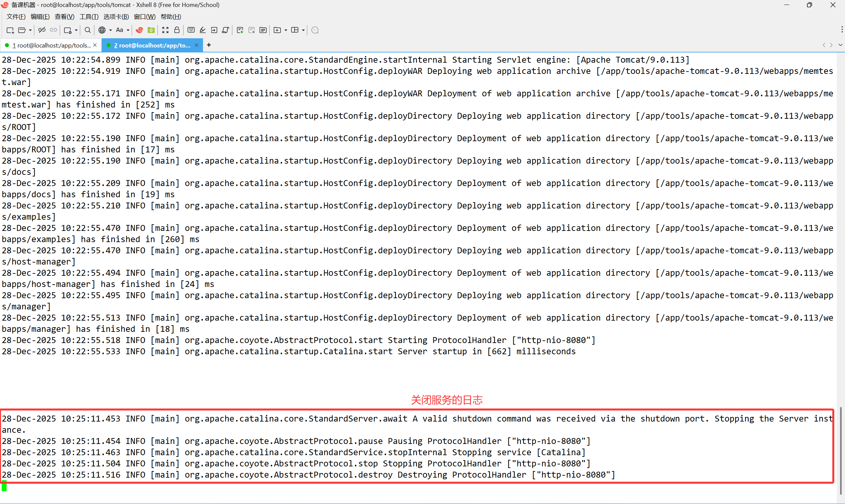Click the New Session icon

click(10, 30)
